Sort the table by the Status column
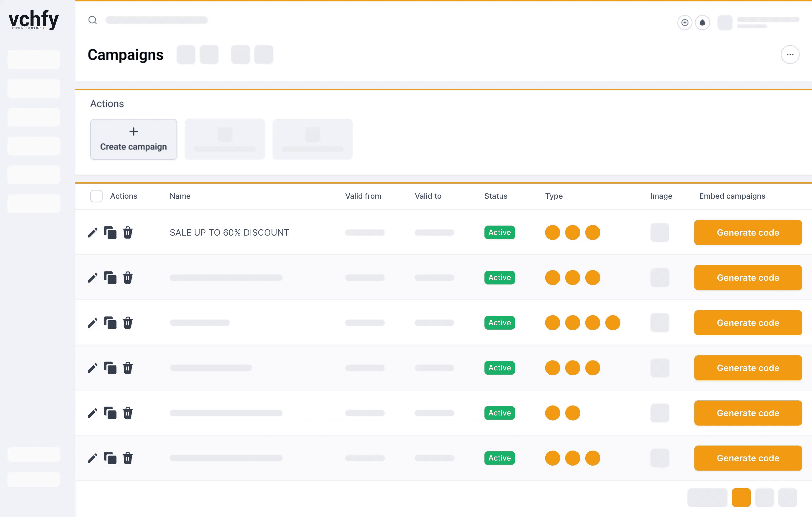The width and height of the screenshot is (812, 517). tap(496, 196)
